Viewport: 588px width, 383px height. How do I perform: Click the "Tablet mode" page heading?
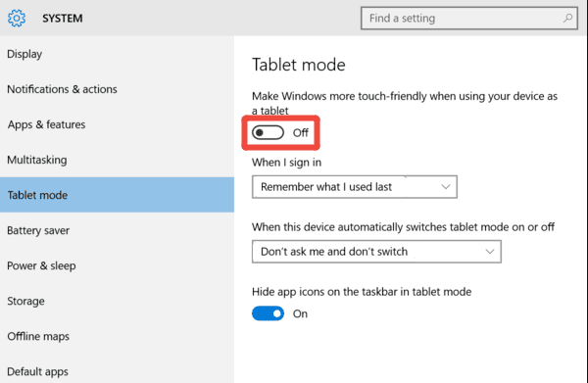299,65
